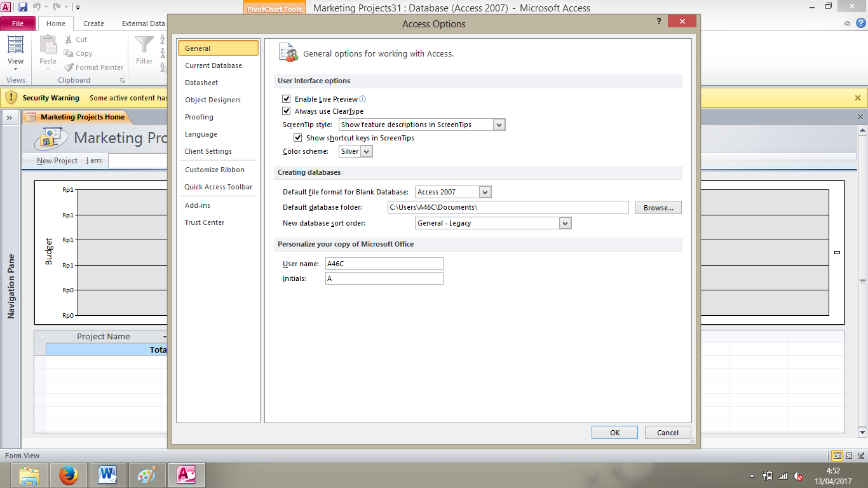Open New database sort order dropdown

(566, 223)
